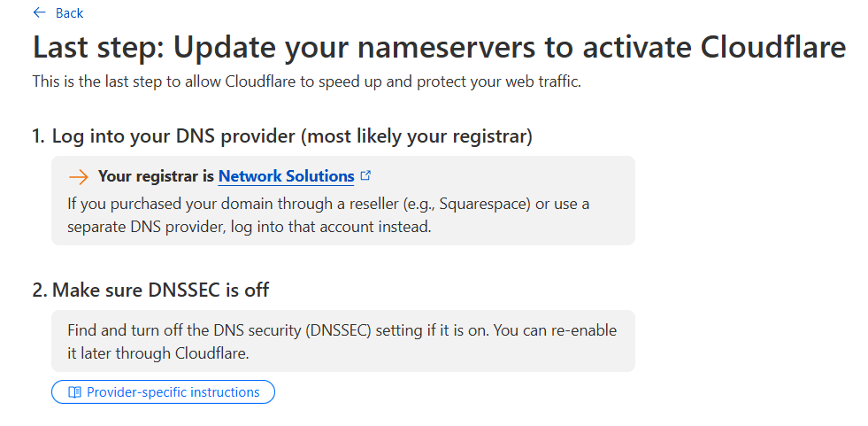Click '(most likely your registrar)' in step one heading

[x=417, y=136]
